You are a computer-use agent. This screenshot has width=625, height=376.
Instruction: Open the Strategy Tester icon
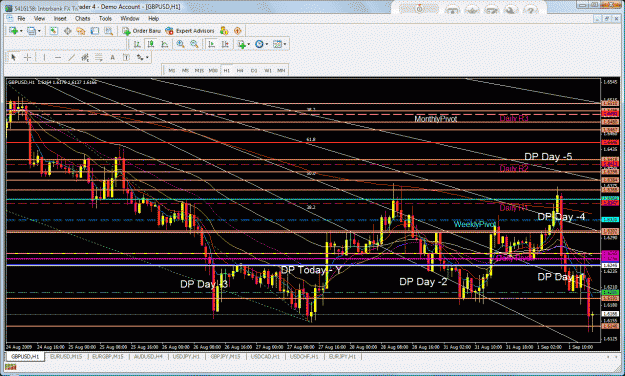pyautogui.click(x=108, y=31)
